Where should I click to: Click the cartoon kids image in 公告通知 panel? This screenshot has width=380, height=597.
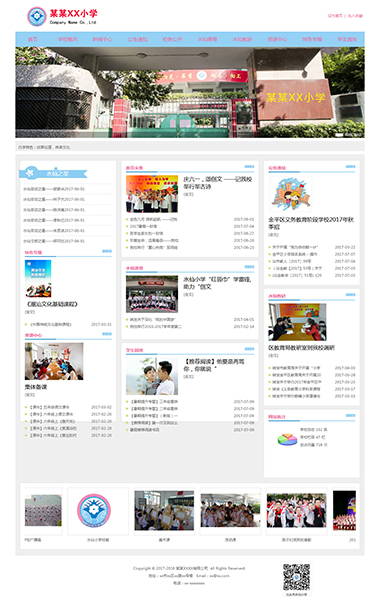(291, 194)
